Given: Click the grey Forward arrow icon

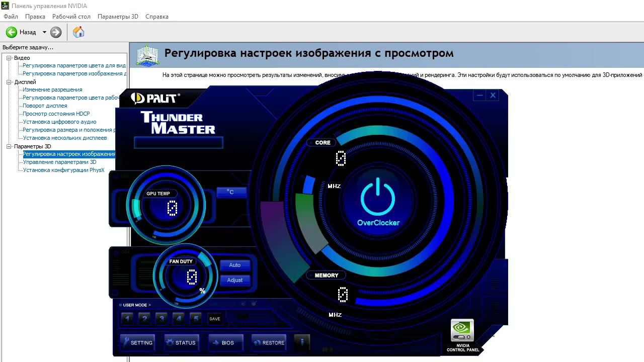Looking at the screenshot, I should coord(56,32).
